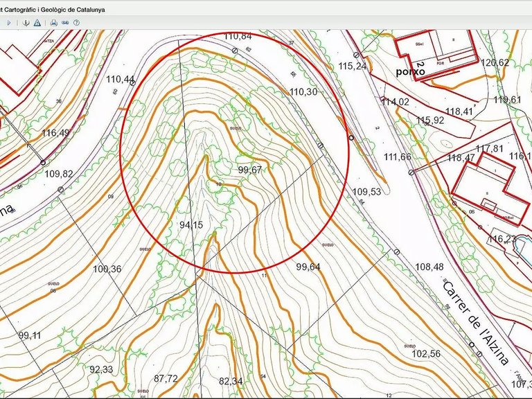The width and height of the screenshot is (532, 399).
Task: Click elevation label 116,49
Action: click(x=55, y=133)
